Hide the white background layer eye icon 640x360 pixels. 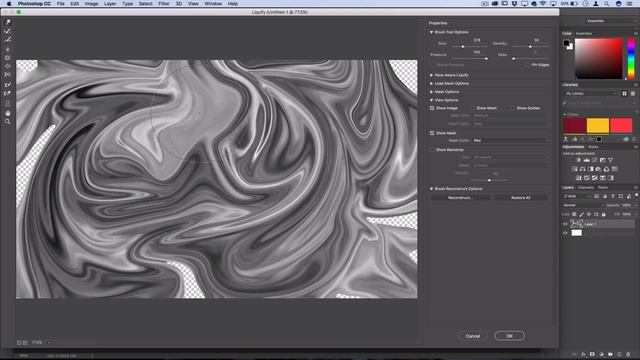pyautogui.click(x=565, y=233)
